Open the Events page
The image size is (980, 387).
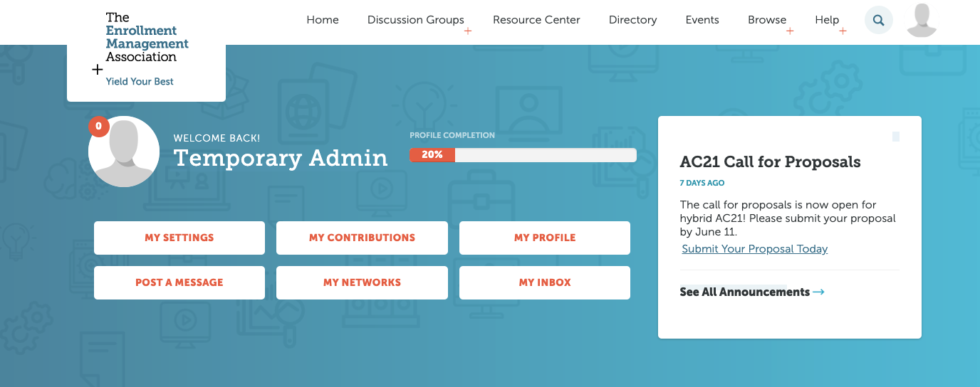coord(702,20)
